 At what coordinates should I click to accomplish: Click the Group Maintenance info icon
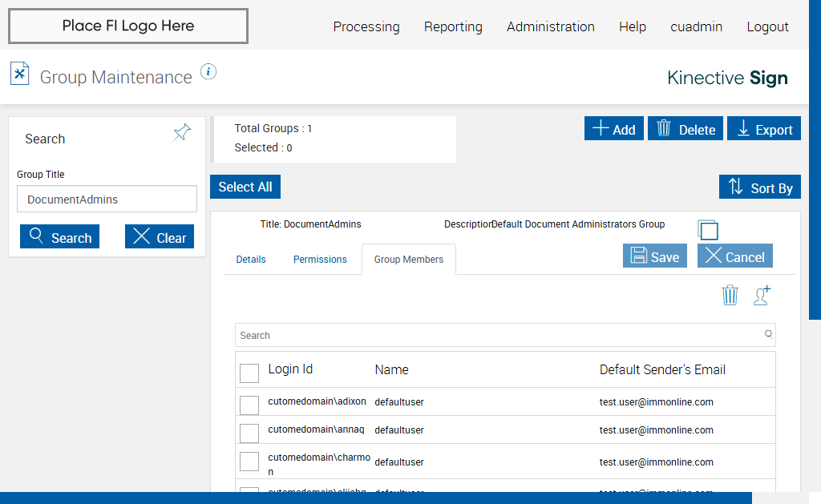click(x=208, y=71)
